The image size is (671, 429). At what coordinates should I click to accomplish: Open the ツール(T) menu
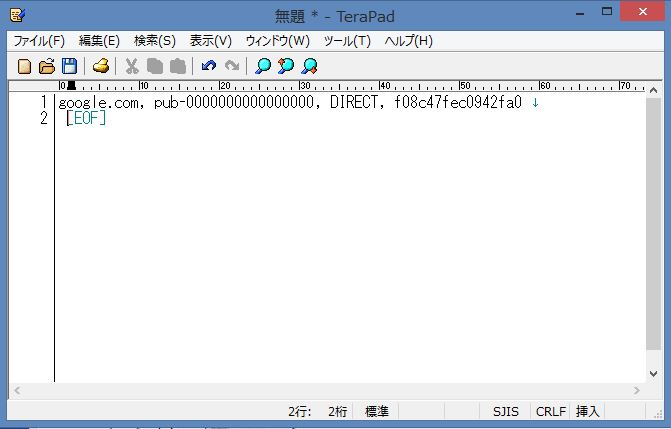(x=347, y=41)
